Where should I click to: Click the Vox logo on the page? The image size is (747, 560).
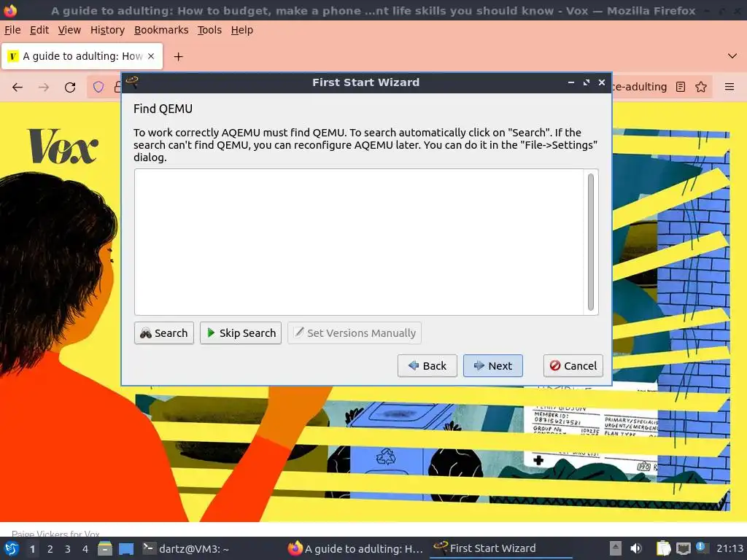tap(63, 146)
